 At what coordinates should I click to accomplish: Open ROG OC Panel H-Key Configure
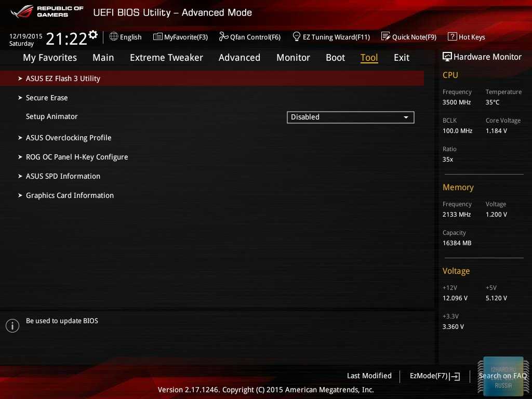pos(77,157)
